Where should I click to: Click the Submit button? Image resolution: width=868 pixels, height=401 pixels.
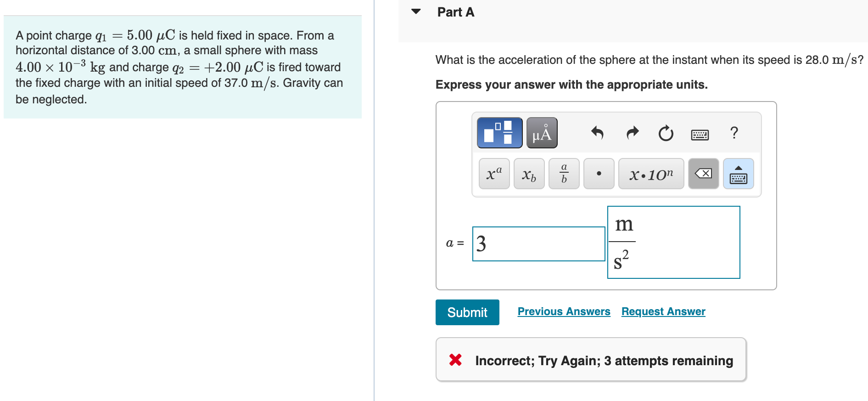click(x=467, y=312)
